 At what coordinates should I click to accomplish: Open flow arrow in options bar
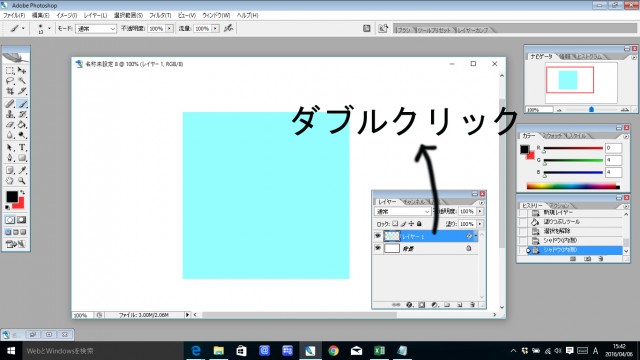[215, 29]
